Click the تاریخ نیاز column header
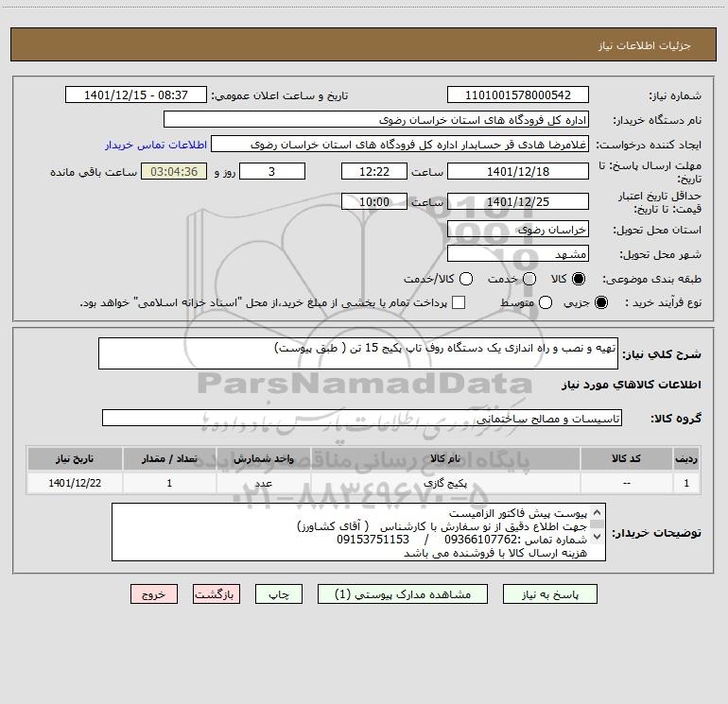Viewport: 728px width, 704px height. click(75, 459)
